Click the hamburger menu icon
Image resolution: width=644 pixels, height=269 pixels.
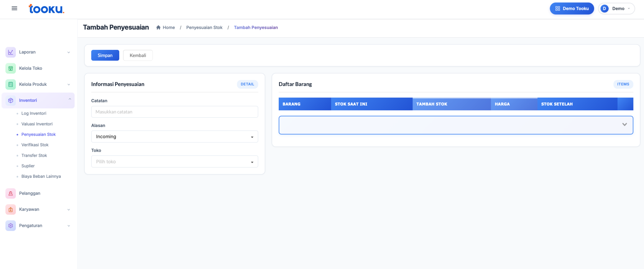pos(15,8)
